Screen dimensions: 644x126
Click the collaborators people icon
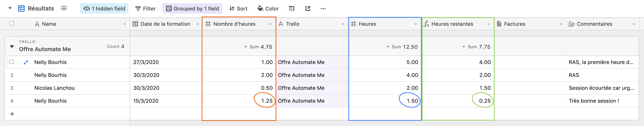(x=64, y=8)
